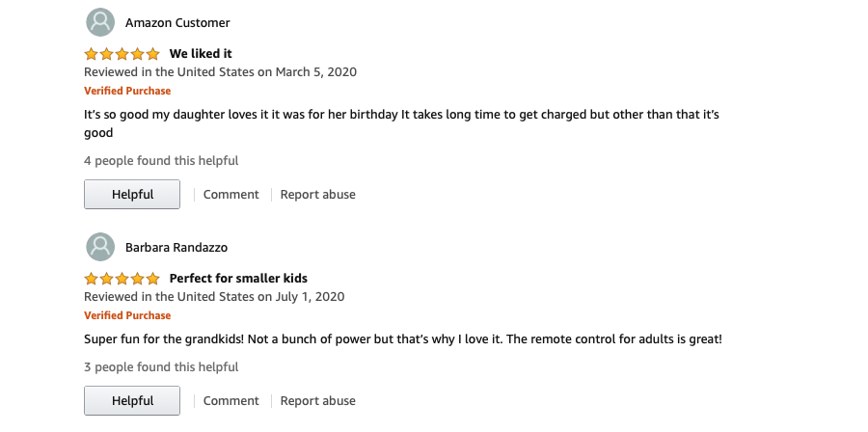Image resolution: width=868 pixels, height=432 pixels.
Task: Click the "Reviewed in the United States on March 5, 2020" line
Action: coord(221,72)
